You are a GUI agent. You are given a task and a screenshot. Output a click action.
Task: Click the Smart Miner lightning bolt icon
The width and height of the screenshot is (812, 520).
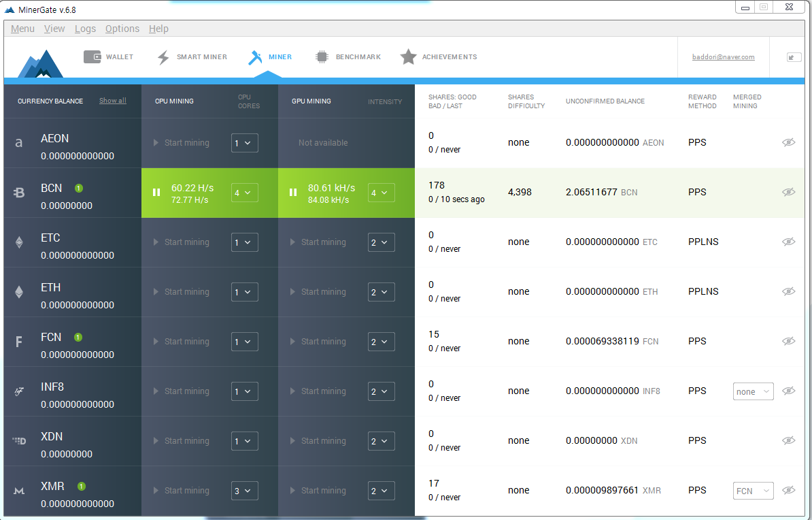[163, 57]
